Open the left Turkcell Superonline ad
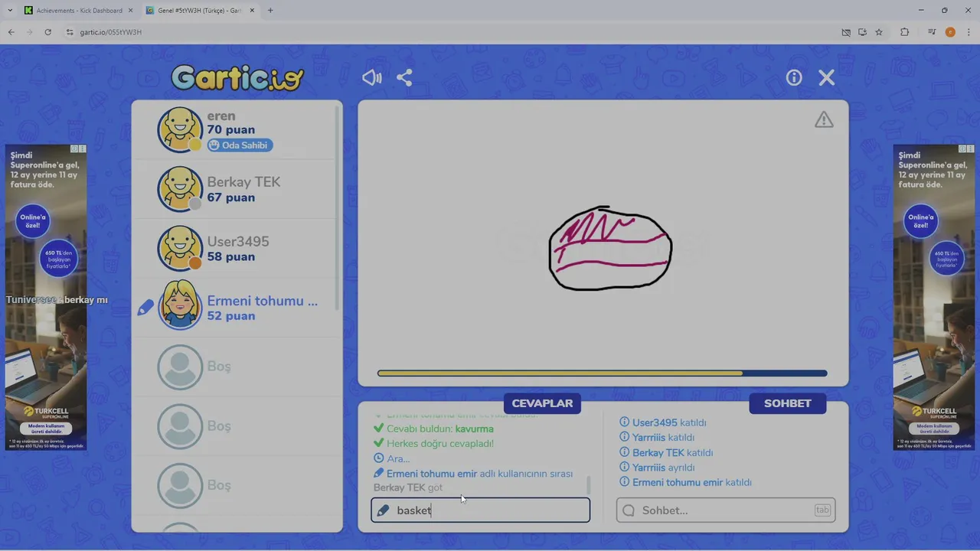Viewport: 980px width, 551px height. (46, 297)
